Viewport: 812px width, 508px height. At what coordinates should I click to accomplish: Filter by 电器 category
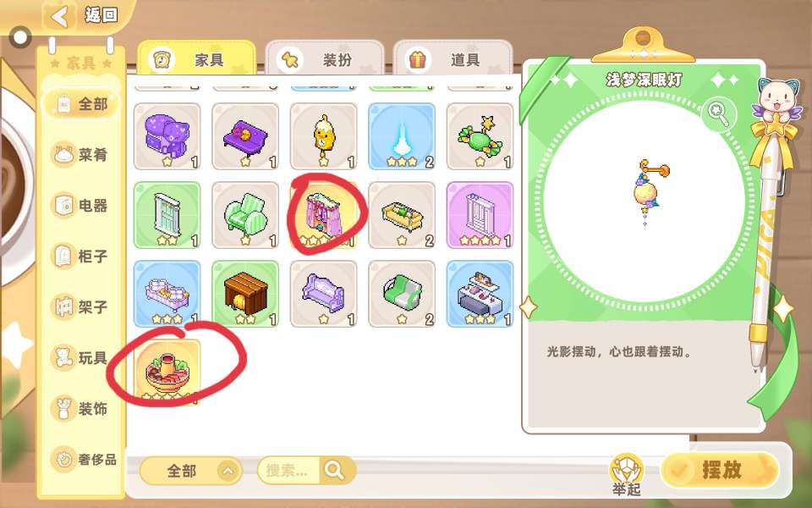pyautogui.click(x=81, y=205)
